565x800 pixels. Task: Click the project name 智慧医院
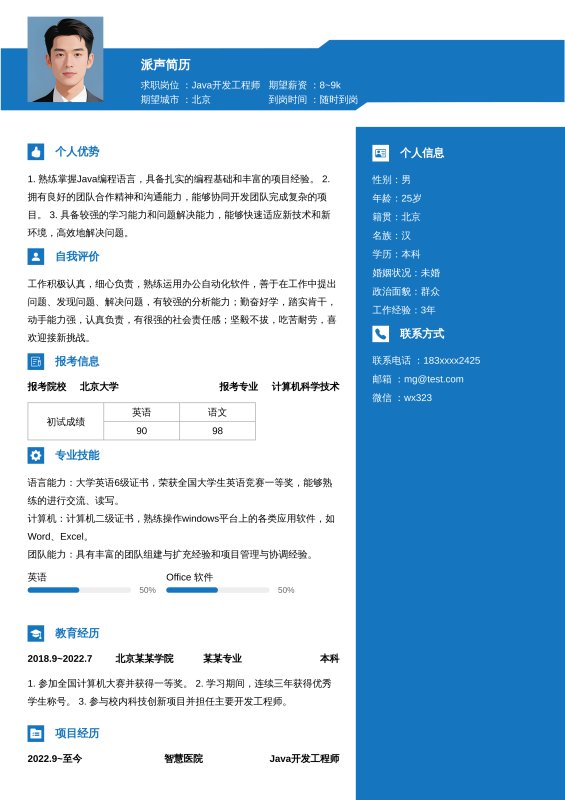[183, 759]
